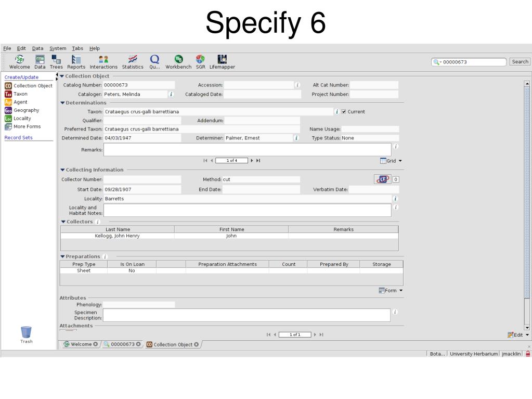Open the Record Sets link
This screenshot has height=399, width=532.
coord(18,137)
